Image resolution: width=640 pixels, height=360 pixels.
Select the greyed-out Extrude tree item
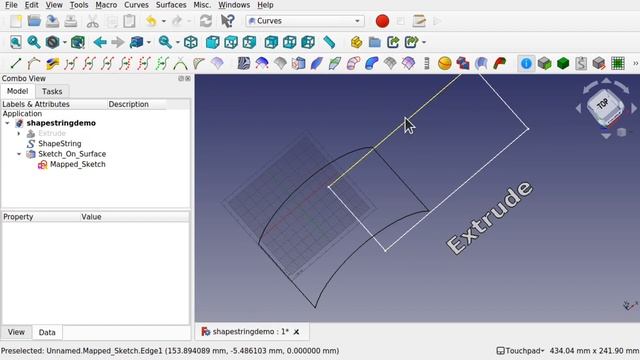tap(52, 133)
